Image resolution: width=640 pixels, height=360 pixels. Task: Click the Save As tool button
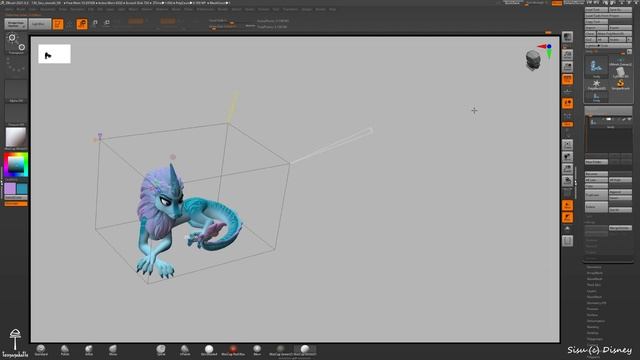(620, 9)
